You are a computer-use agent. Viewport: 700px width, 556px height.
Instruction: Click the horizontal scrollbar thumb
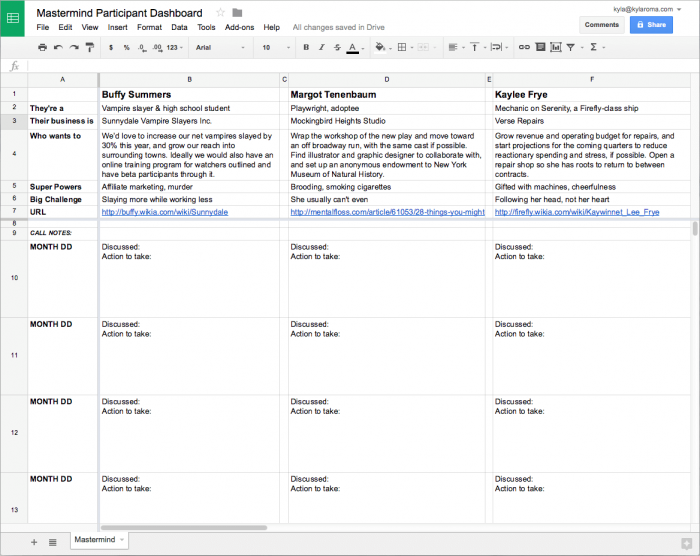[184, 527]
